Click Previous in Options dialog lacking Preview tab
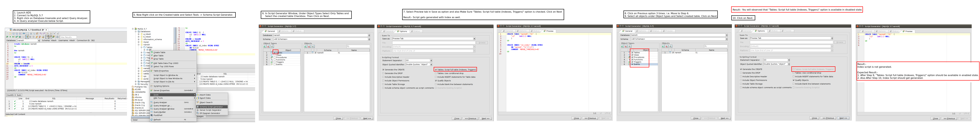Screen dimensions: 980x131 click(x=471, y=118)
